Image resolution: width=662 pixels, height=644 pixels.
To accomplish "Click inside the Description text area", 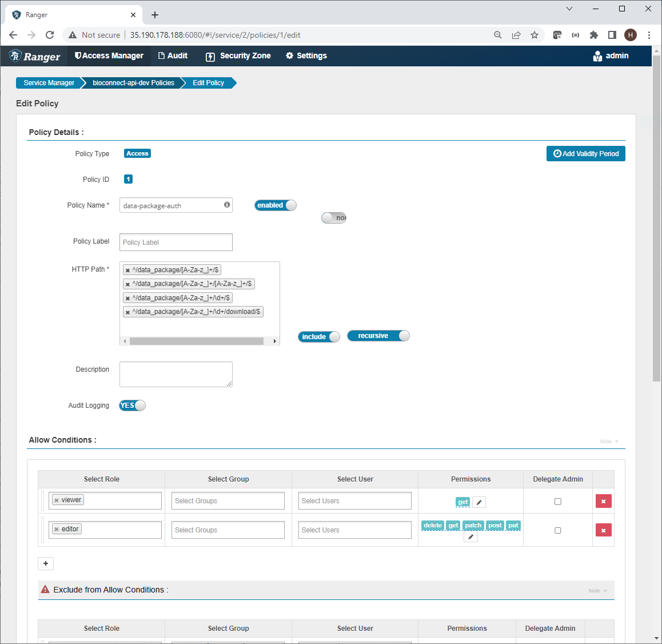I will point(176,374).
